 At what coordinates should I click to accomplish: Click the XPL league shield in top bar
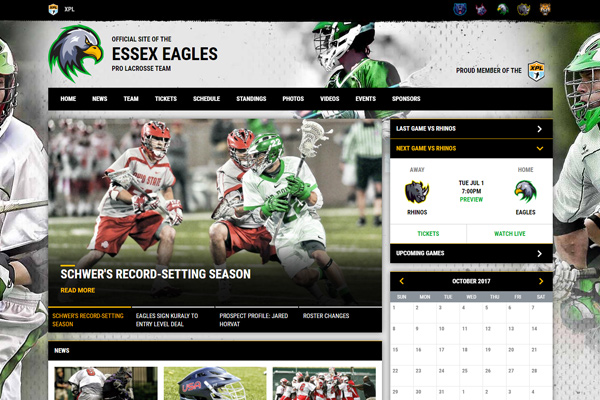coord(53,9)
